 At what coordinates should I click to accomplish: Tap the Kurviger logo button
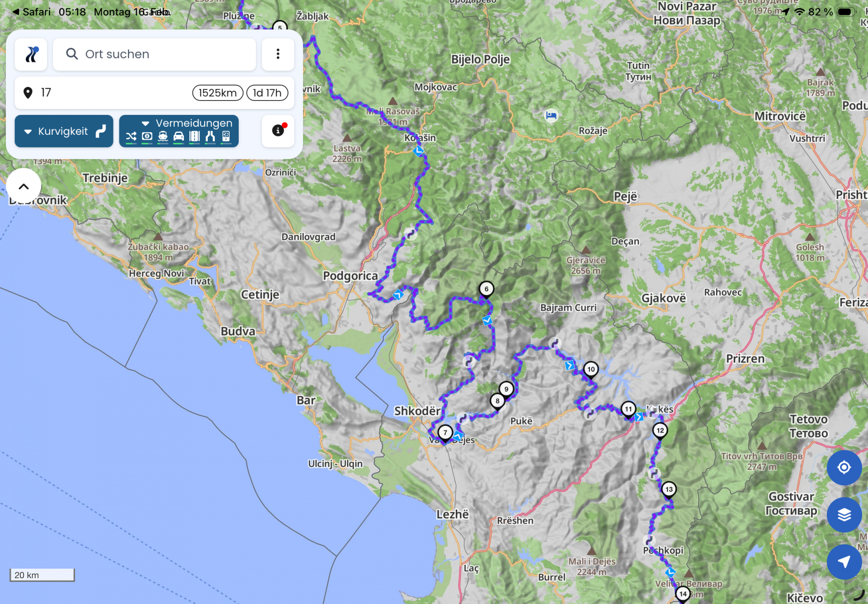[x=31, y=54]
